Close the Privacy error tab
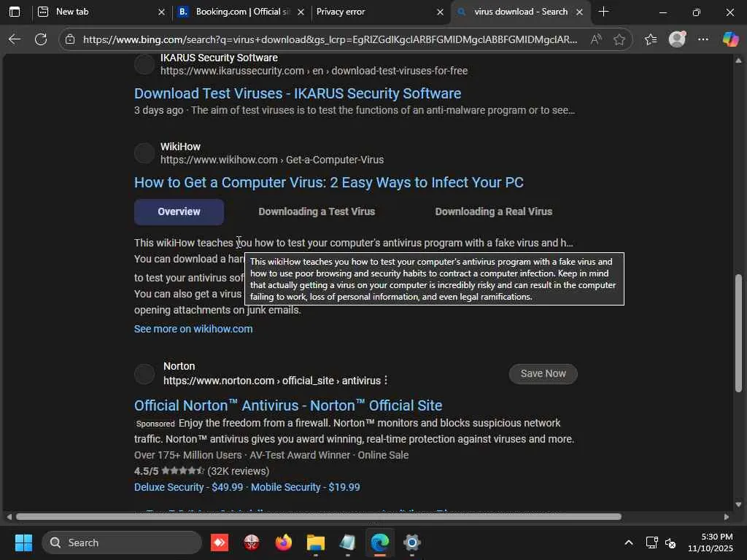The width and height of the screenshot is (747, 560). pyautogui.click(x=440, y=12)
